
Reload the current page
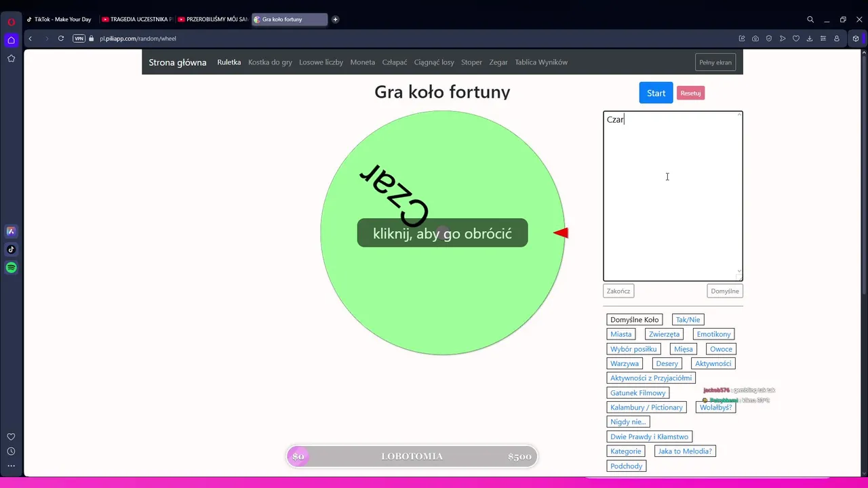point(61,39)
